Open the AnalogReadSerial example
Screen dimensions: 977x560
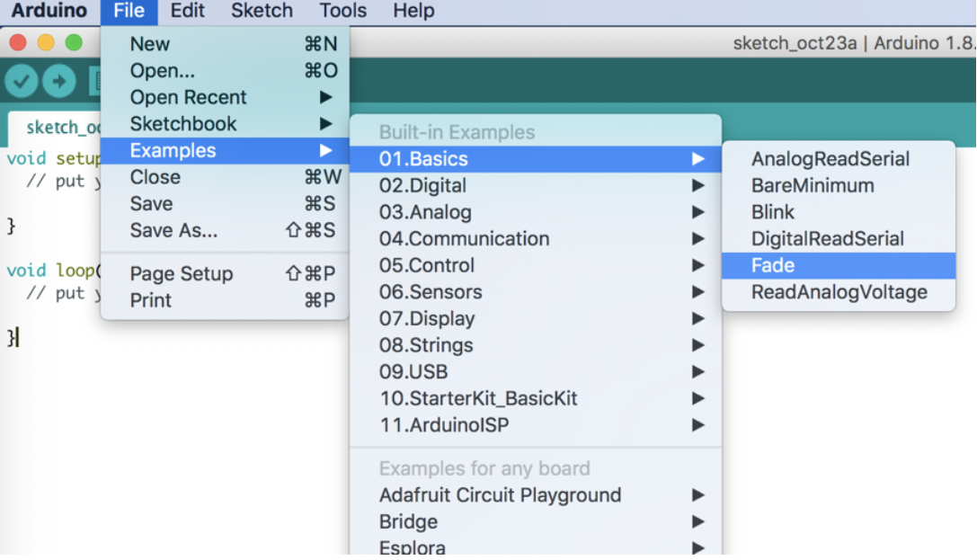click(839, 159)
